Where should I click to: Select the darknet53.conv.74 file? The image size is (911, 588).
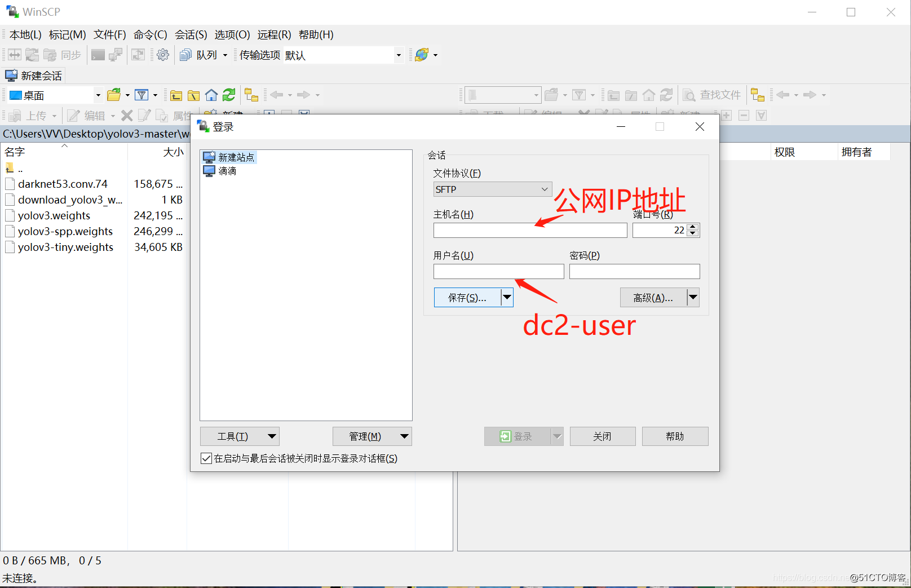(x=62, y=184)
